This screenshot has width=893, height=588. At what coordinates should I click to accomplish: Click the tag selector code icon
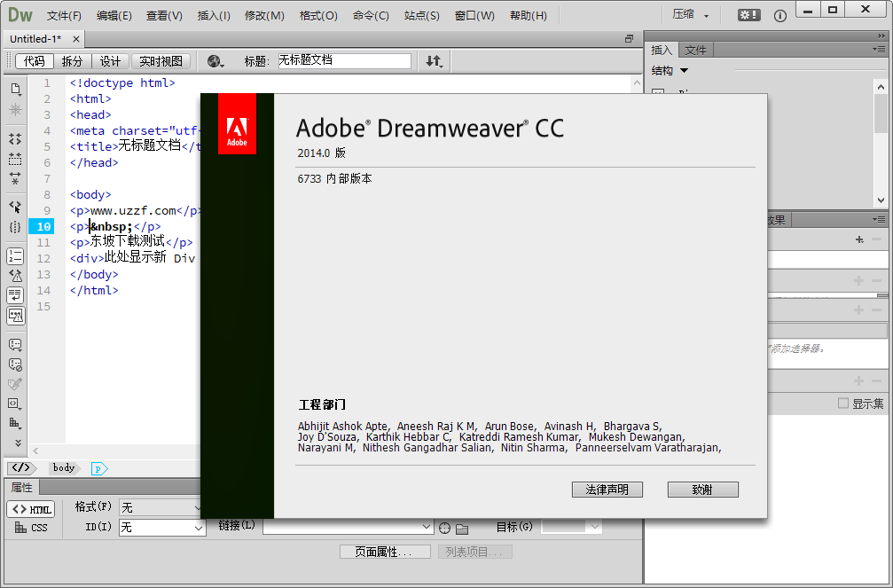[21, 467]
